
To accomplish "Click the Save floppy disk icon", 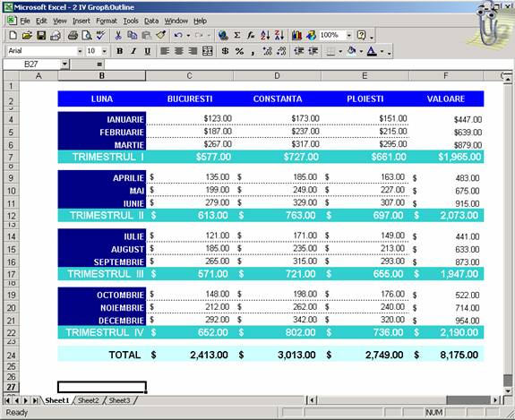I will coord(41,35).
